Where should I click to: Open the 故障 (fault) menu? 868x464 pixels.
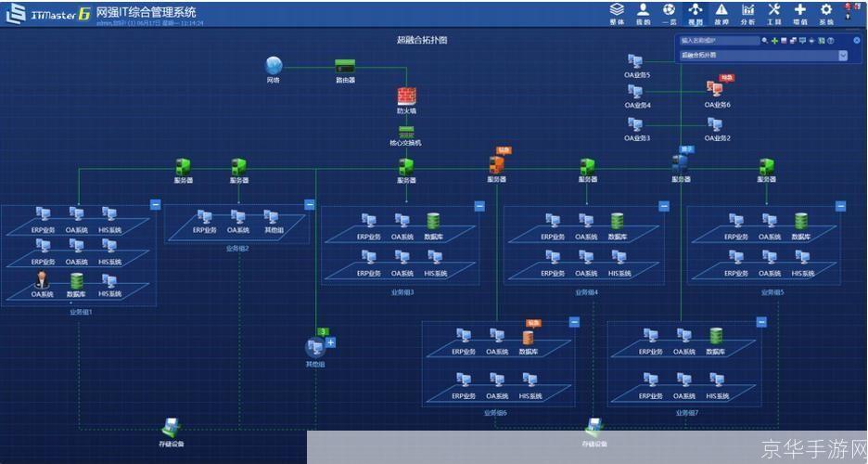click(721, 14)
